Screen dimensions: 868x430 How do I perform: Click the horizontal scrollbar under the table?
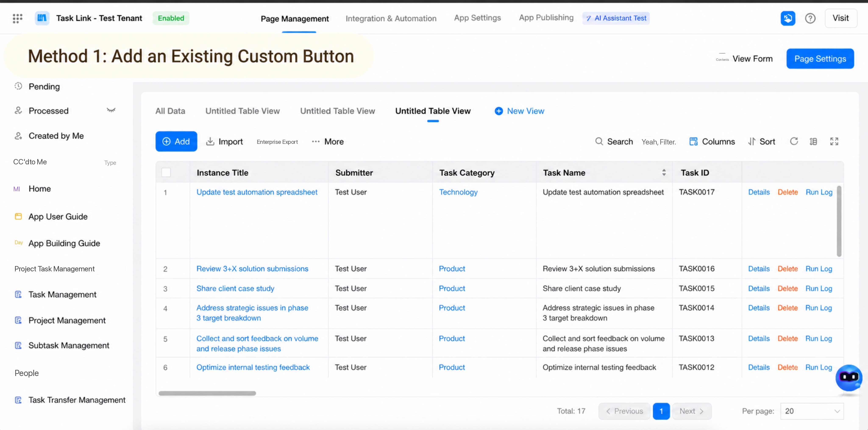[x=207, y=393]
